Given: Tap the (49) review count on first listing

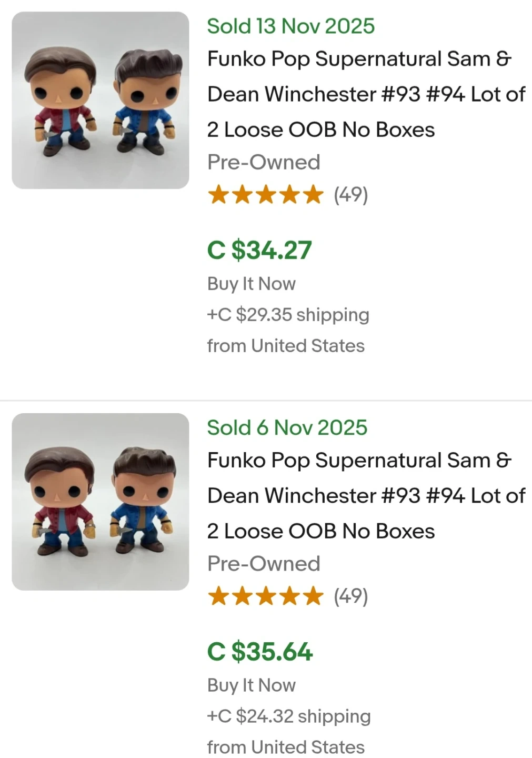Looking at the screenshot, I should click(351, 195).
